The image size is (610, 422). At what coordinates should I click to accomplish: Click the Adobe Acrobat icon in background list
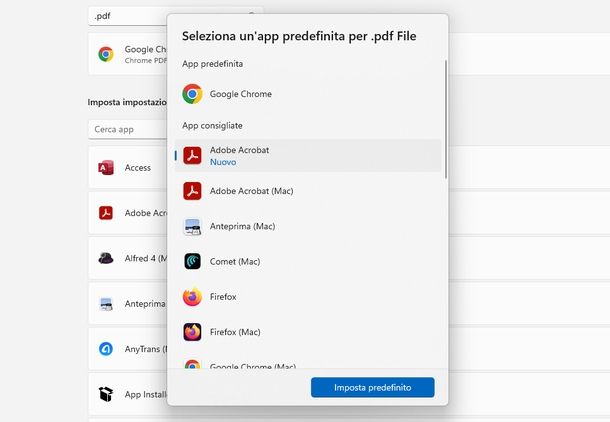pyautogui.click(x=106, y=213)
